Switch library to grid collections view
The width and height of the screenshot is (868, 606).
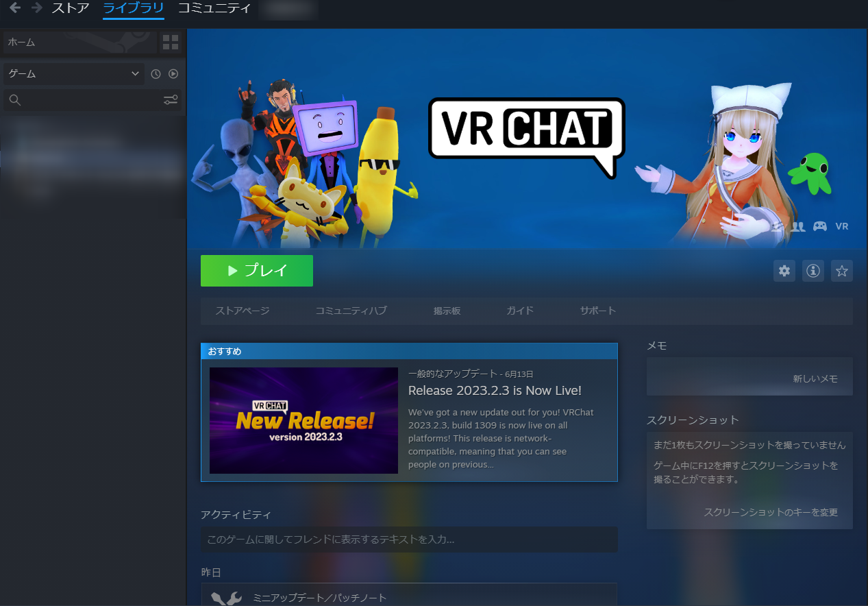pos(171,43)
